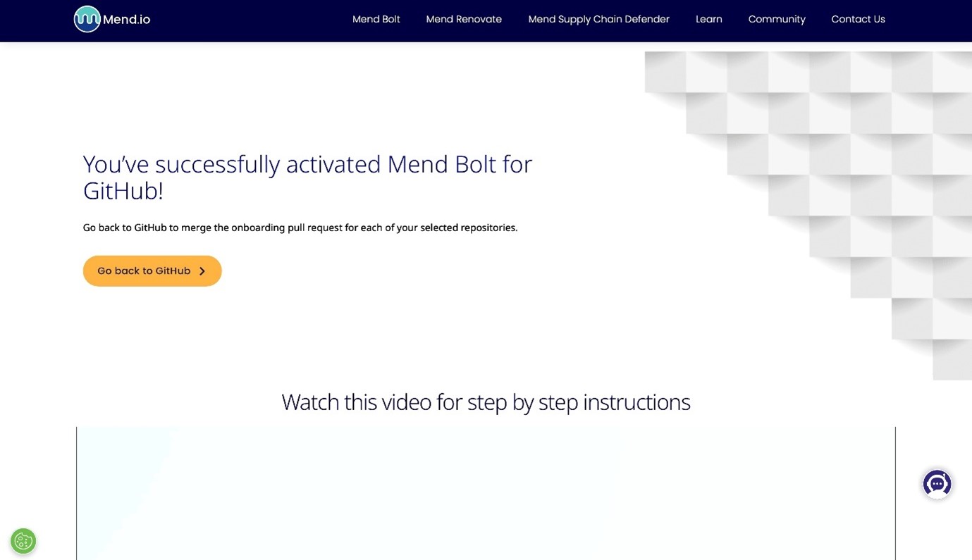972x560 pixels.
Task: Open the Contact Us menu item
Action: [858, 19]
